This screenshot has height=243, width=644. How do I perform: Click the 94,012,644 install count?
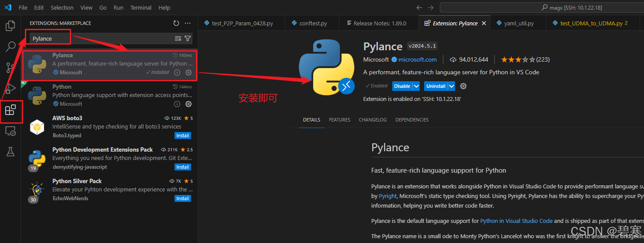point(469,59)
